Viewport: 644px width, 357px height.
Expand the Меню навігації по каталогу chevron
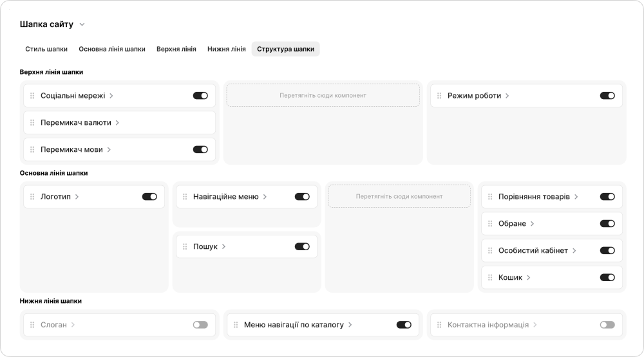coord(350,325)
